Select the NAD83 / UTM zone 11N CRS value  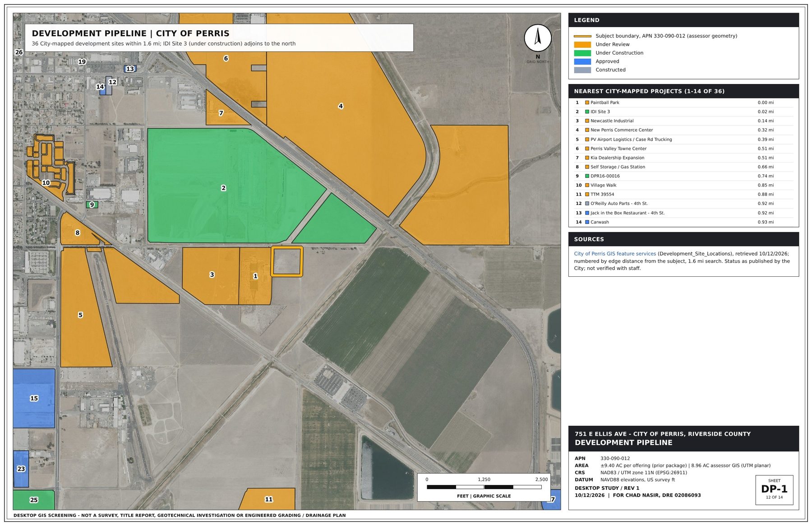pos(643,473)
